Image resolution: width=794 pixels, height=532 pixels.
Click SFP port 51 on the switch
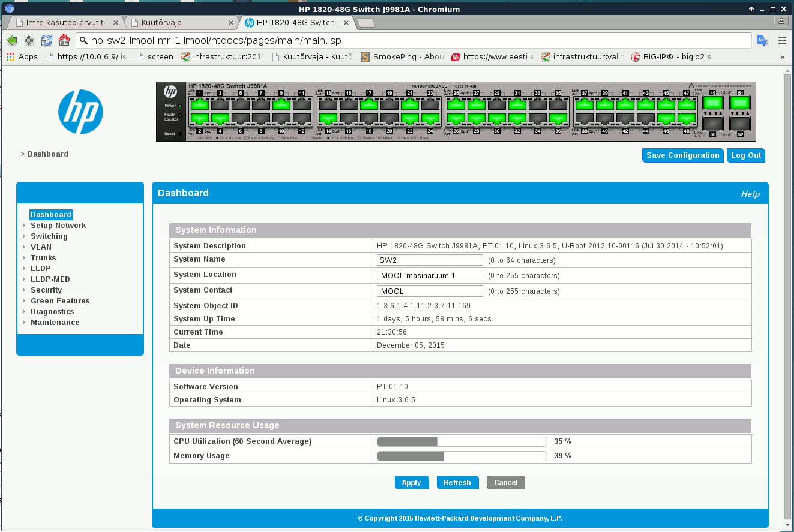click(741, 103)
